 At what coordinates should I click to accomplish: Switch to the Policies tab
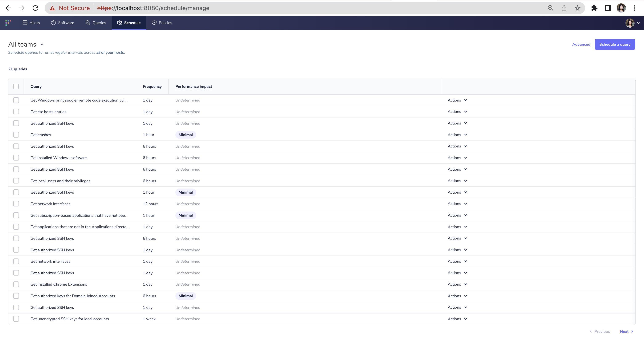[x=162, y=23]
